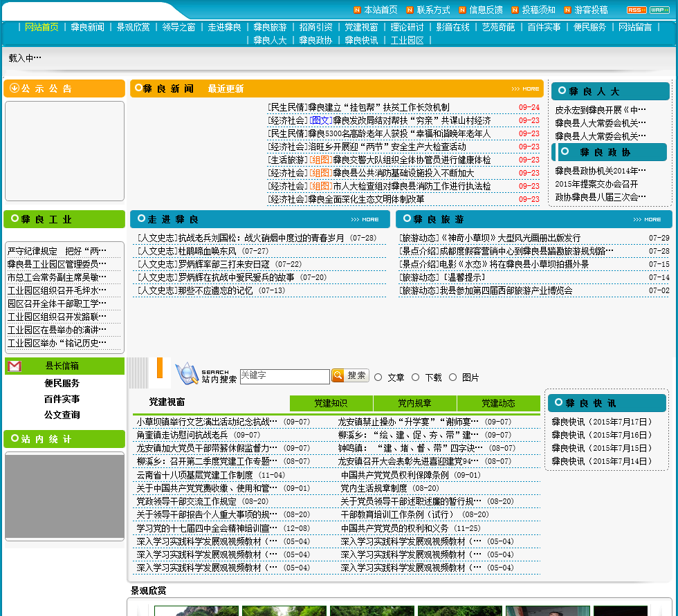Click the orange icon beside 联系方式

tap(410, 10)
